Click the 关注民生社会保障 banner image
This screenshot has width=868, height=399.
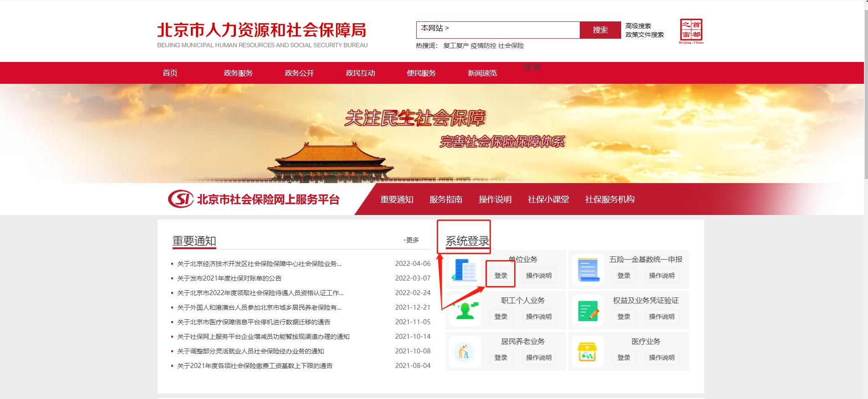pyautogui.click(x=432, y=133)
